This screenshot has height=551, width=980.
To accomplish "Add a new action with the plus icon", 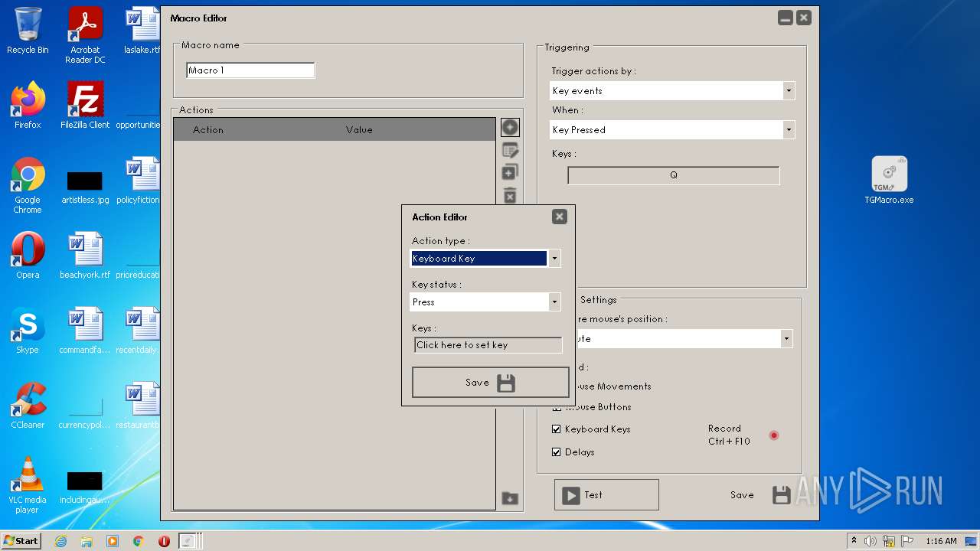I will [x=510, y=127].
